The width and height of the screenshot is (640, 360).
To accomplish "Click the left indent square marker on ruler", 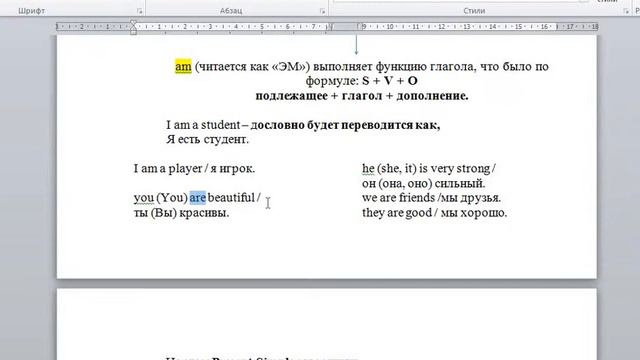I will 133,32.
